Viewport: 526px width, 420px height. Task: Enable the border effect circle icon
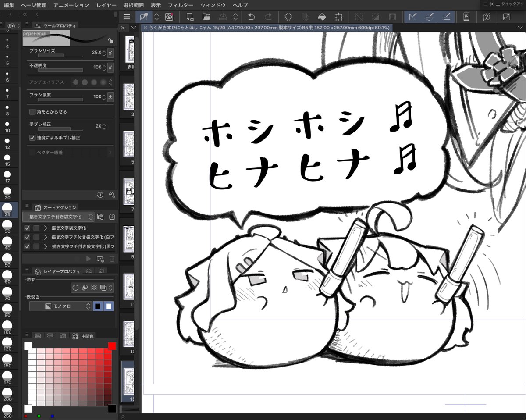tap(76, 288)
